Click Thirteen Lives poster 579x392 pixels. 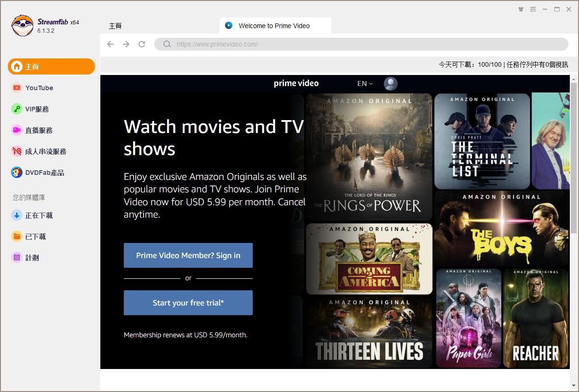click(x=369, y=332)
